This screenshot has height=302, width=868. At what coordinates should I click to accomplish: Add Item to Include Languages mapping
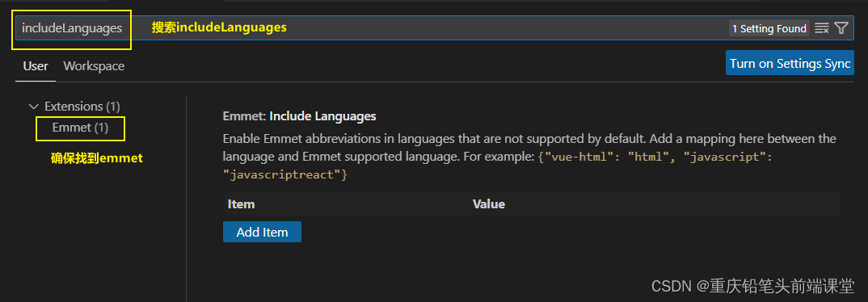click(262, 232)
